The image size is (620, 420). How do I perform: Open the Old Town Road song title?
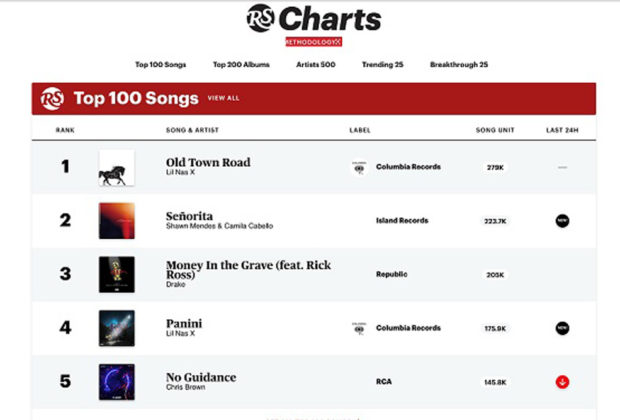208,162
